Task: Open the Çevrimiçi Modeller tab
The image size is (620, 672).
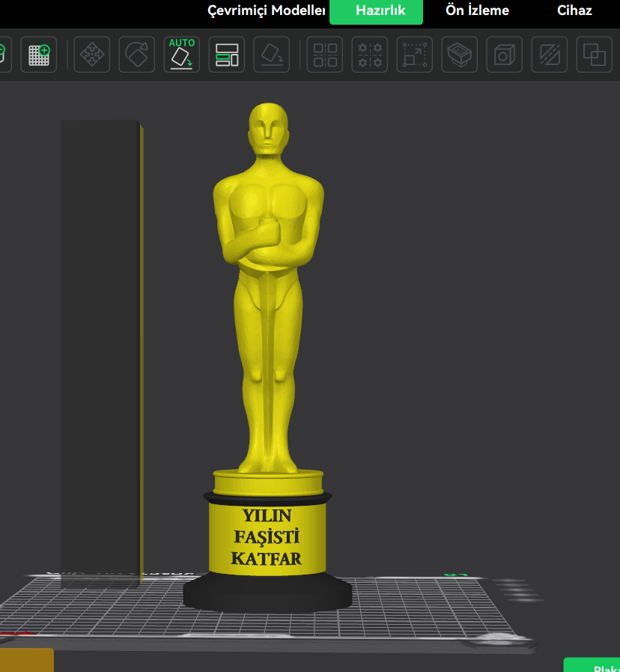Action: [267, 10]
